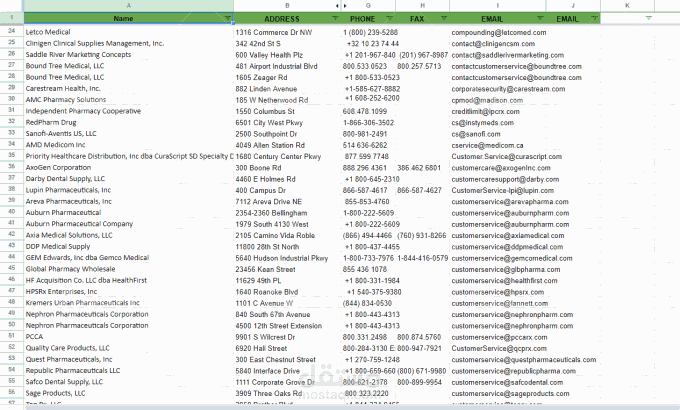
Task: Click Global Pharmacy Wholesale cell
Action: [129, 269]
